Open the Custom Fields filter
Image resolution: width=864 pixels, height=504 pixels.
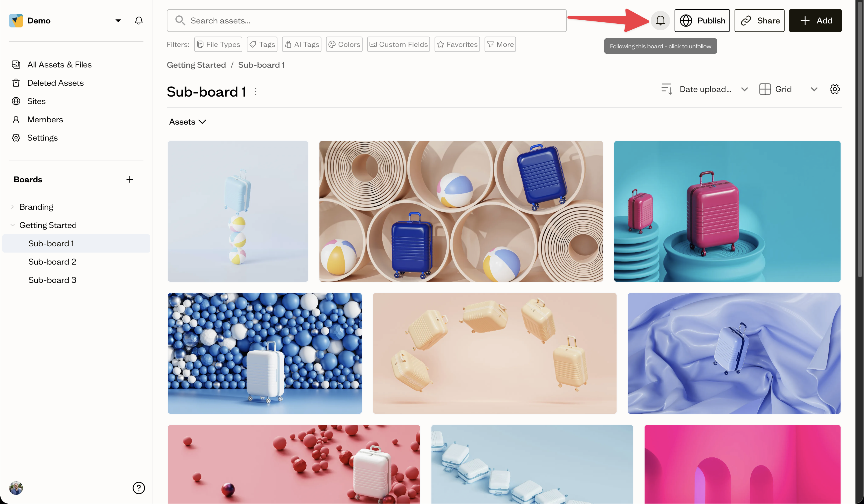398,44
